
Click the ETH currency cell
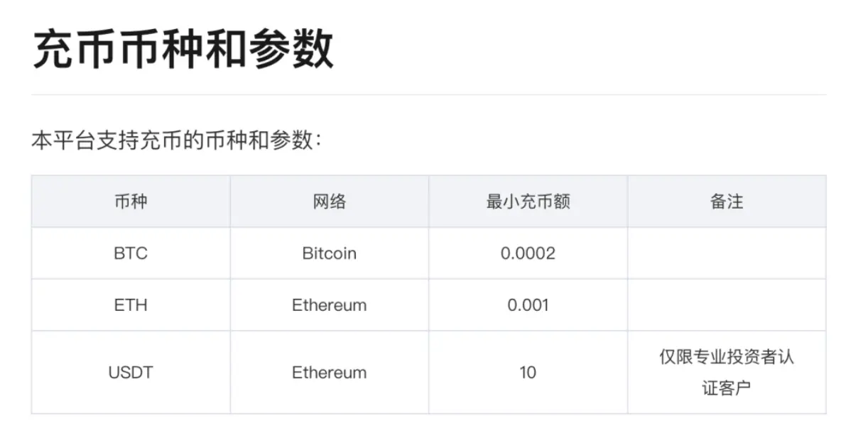[x=131, y=305]
